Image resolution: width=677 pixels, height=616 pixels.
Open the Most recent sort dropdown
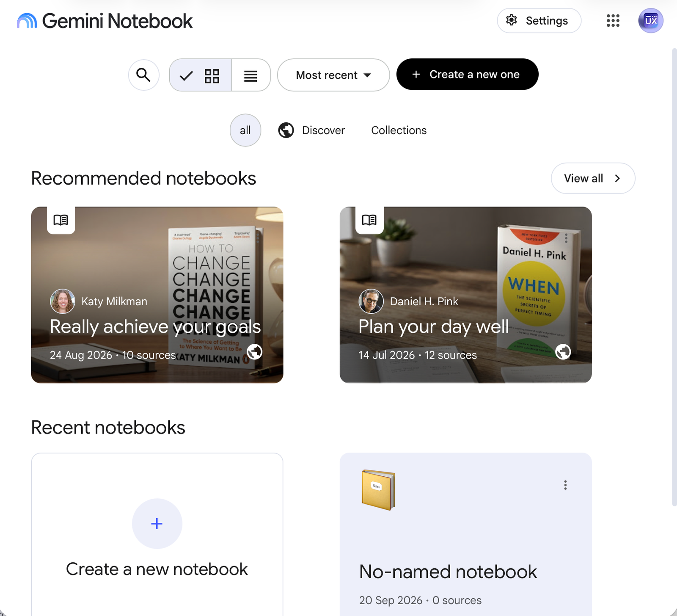coord(333,75)
